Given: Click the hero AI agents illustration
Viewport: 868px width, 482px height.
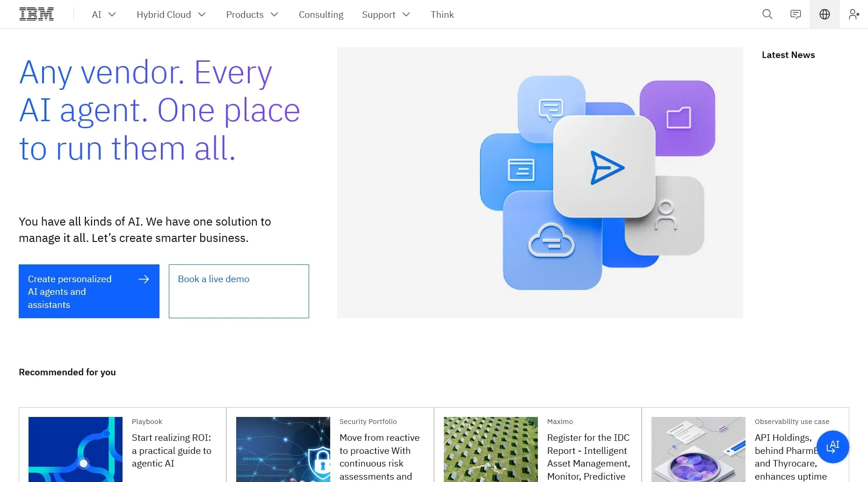Looking at the screenshot, I should point(540,183).
